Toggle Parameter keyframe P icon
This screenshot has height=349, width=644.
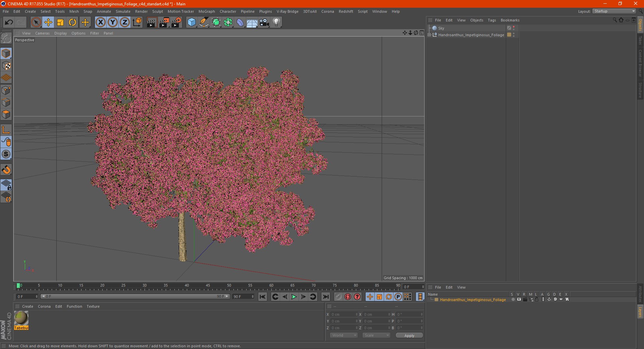coord(398,297)
